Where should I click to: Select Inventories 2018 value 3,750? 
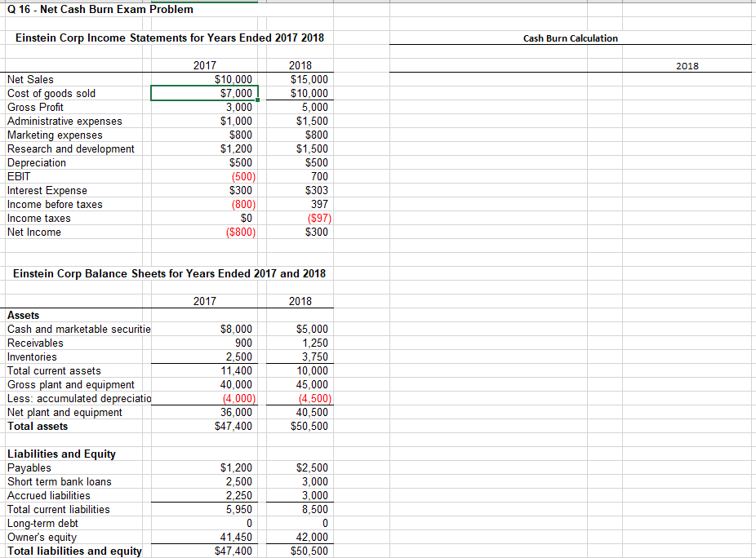tap(315, 357)
